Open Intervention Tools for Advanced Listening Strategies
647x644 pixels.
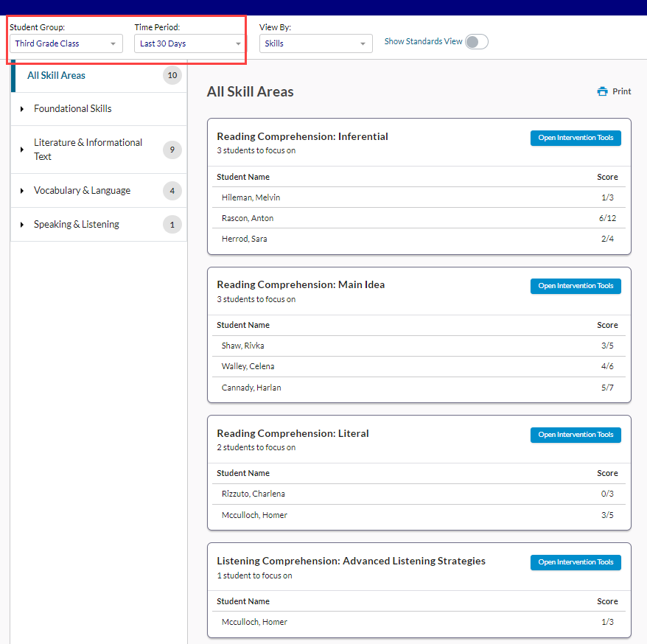click(x=576, y=562)
